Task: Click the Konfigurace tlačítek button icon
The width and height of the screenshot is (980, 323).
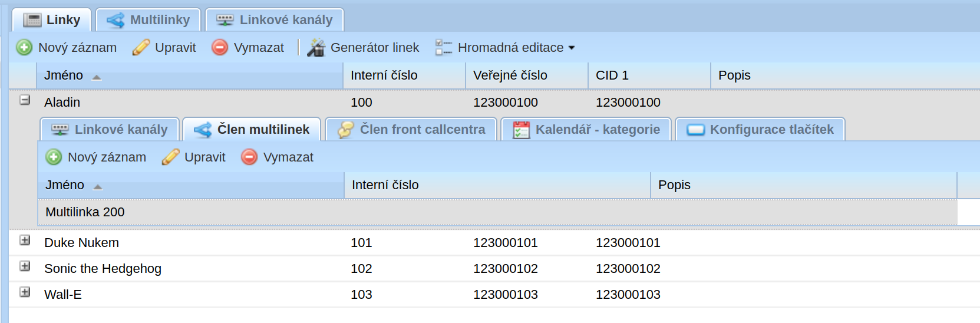Action: [696, 130]
